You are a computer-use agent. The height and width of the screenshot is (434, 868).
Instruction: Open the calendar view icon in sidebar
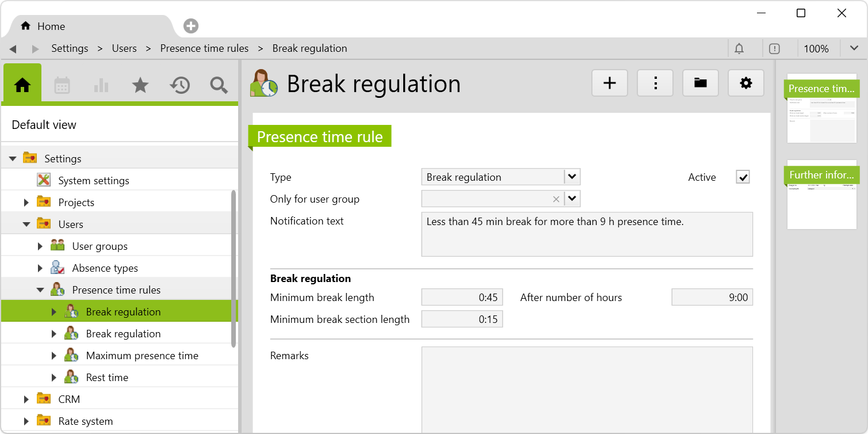click(62, 85)
